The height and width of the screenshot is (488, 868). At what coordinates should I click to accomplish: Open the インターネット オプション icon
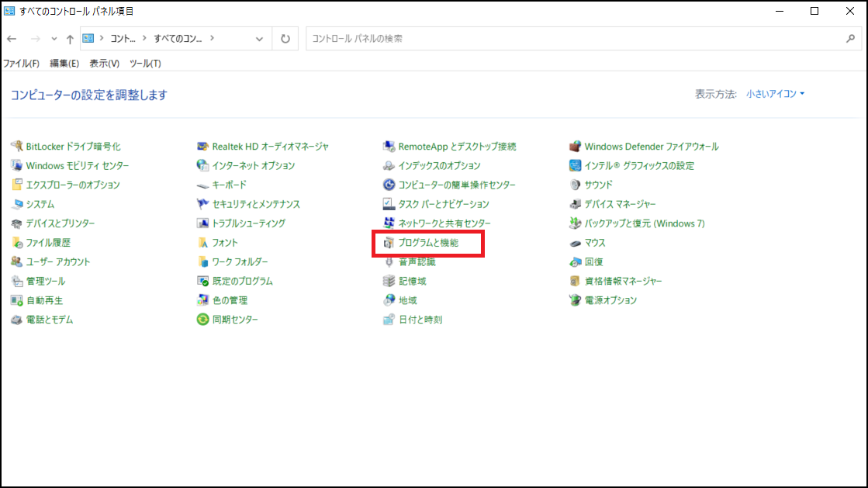coord(202,165)
